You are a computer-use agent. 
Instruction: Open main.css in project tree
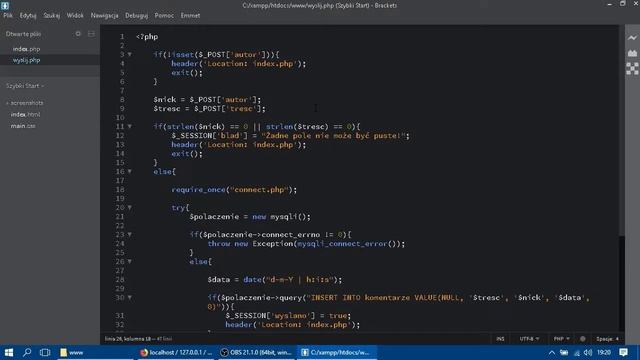click(x=23, y=126)
